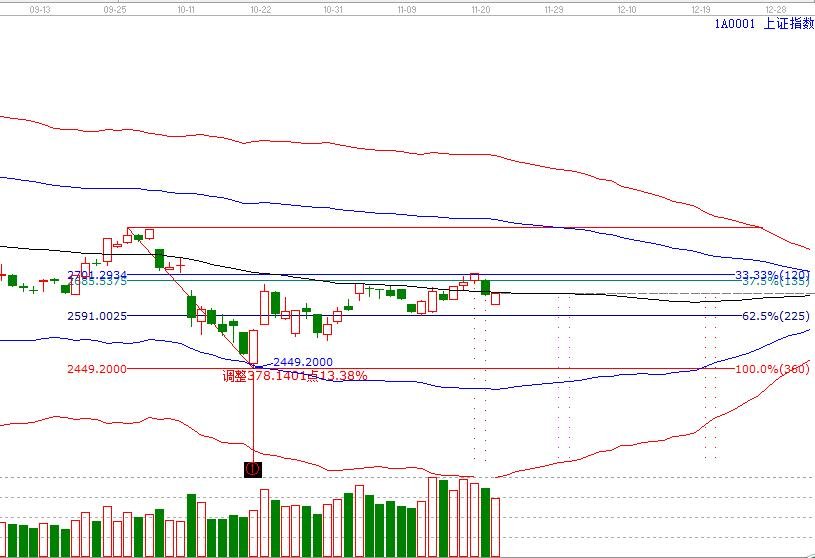This screenshot has width=815, height=558.
Task: Click the 33.33%(120) retracement level label
Action: 771,275
